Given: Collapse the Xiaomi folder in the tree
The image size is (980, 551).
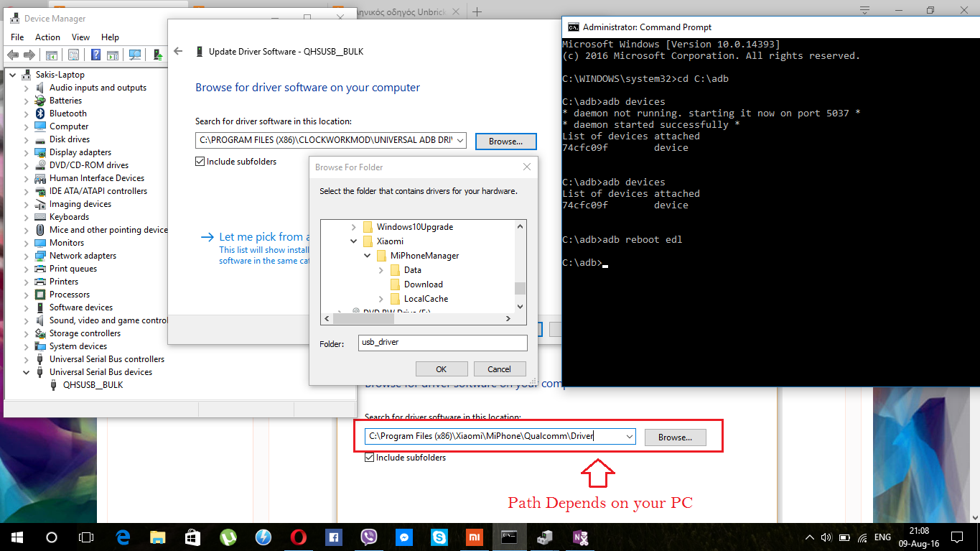Looking at the screenshot, I should [x=353, y=241].
